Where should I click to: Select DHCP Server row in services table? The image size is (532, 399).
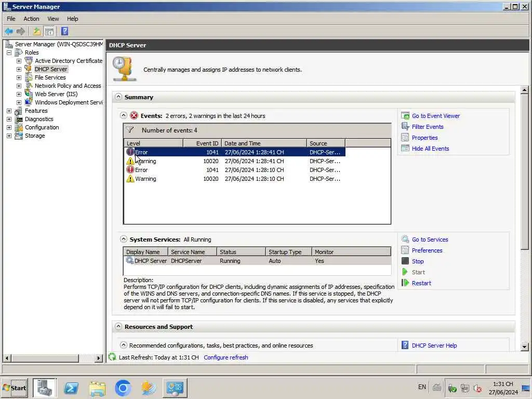257,261
